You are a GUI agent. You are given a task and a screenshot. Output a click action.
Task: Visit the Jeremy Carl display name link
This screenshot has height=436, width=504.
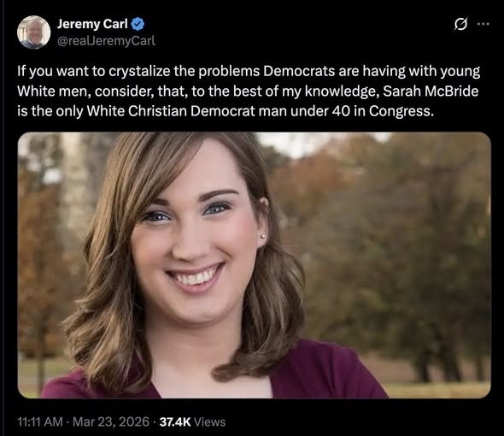(x=92, y=24)
